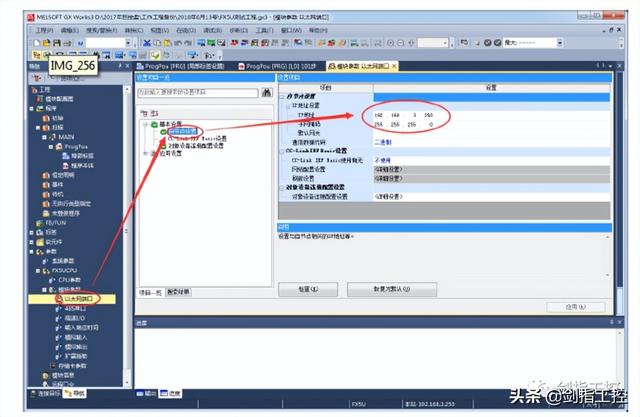Click the 恢复为默认(U) button
This screenshot has height=417, width=640.
[392, 289]
